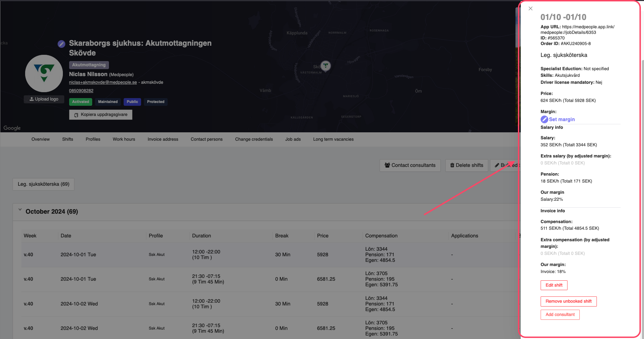Screen dimensions: 644x339
Task: Click the people icon on Contact consultants
Action: click(x=387, y=165)
